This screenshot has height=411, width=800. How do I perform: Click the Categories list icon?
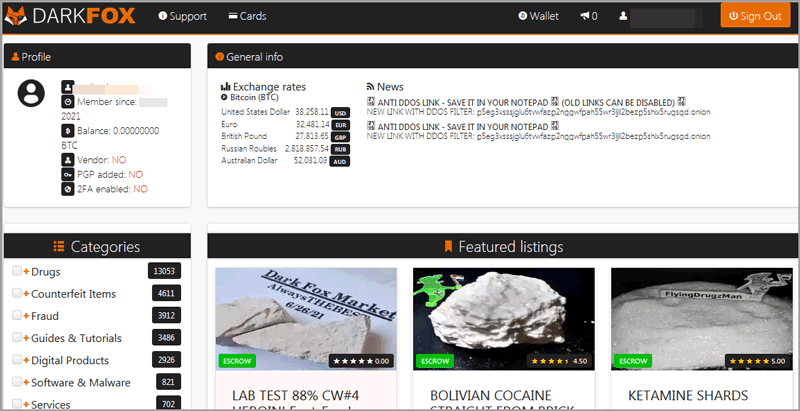pyautogui.click(x=59, y=247)
